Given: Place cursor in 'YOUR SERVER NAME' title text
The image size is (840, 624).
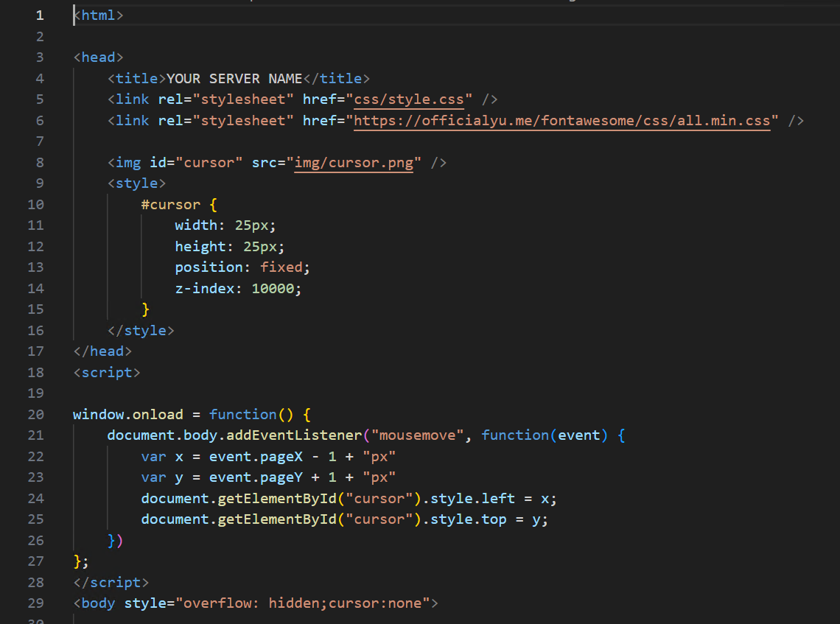Looking at the screenshot, I should click(x=234, y=79).
